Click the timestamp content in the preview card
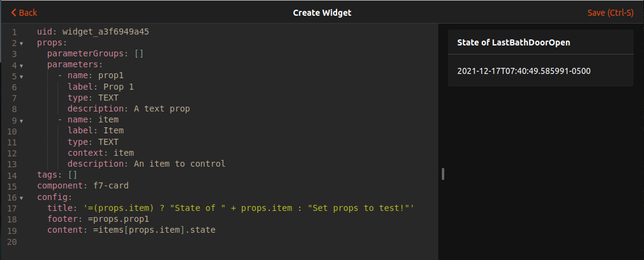 tap(524, 71)
